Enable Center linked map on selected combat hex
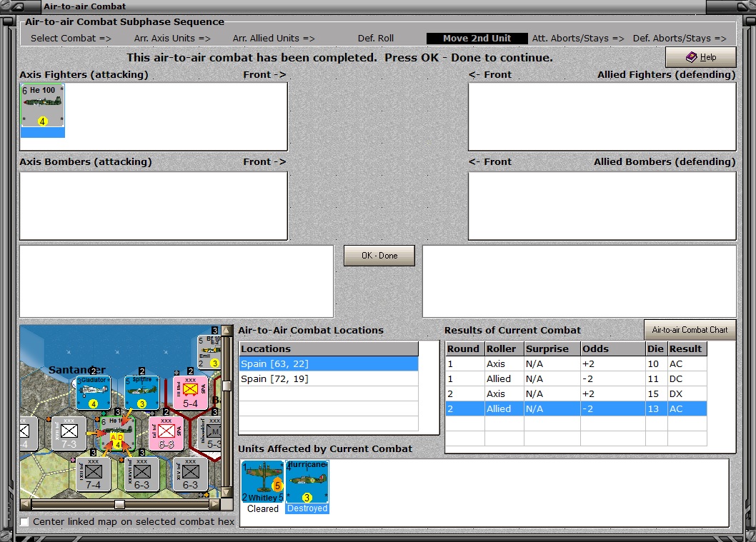Image resolution: width=756 pixels, height=542 pixels. click(24, 522)
